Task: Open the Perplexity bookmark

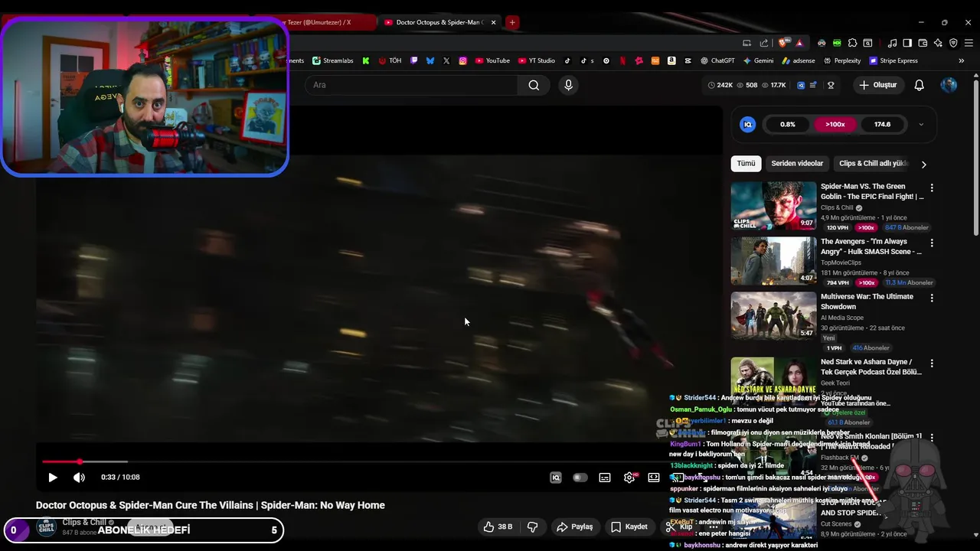Action: click(841, 60)
